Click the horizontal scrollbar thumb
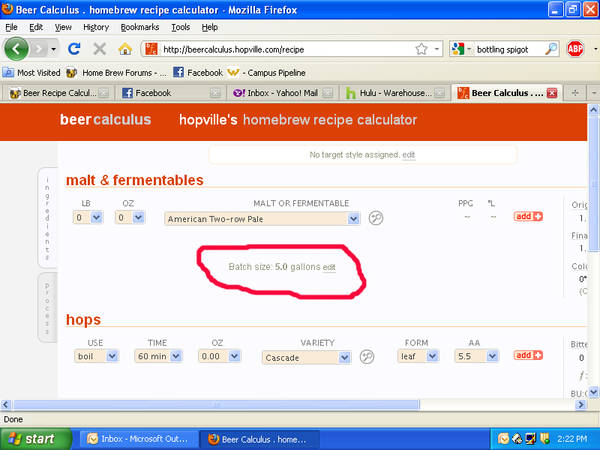The image size is (600, 450). [217, 404]
